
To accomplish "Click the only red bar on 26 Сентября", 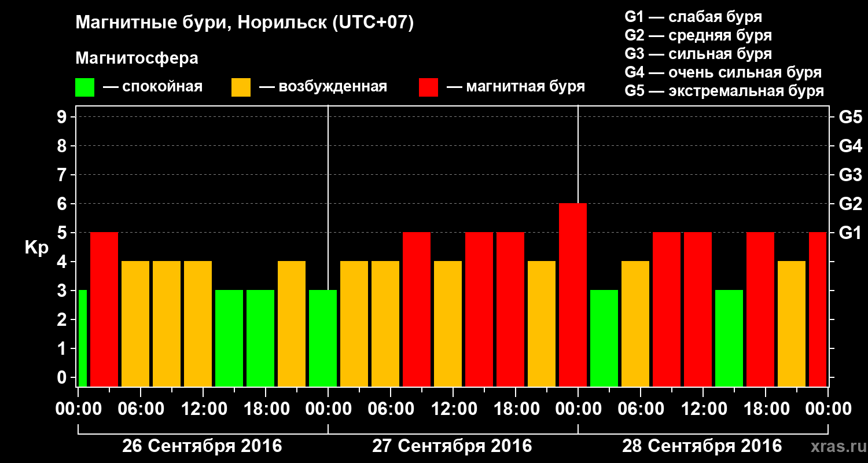I will click(x=104, y=309).
